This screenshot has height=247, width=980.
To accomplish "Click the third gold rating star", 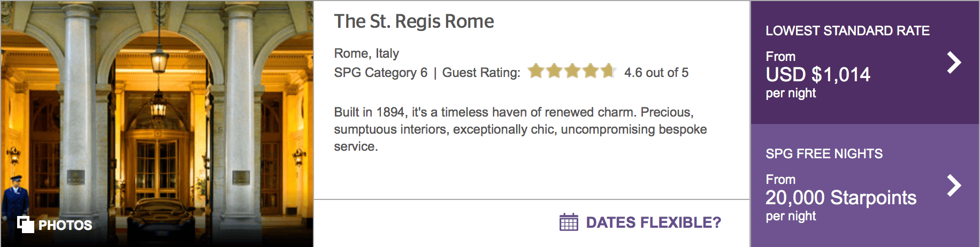I will coord(572,71).
